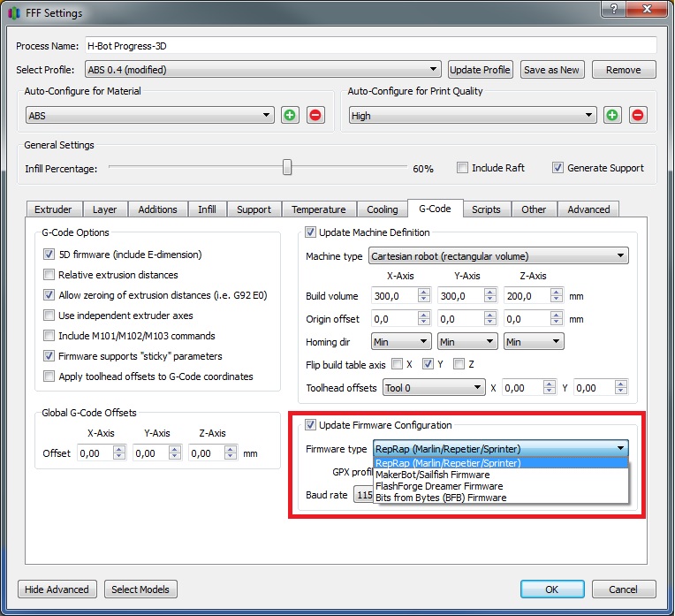The height and width of the screenshot is (616, 675).
Task: Click green plus icon beside High quality
Action: click(x=612, y=116)
